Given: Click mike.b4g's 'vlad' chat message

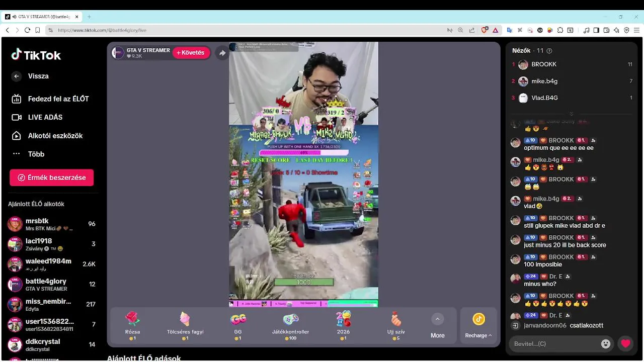Looking at the screenshot, I should pos(533,206).
